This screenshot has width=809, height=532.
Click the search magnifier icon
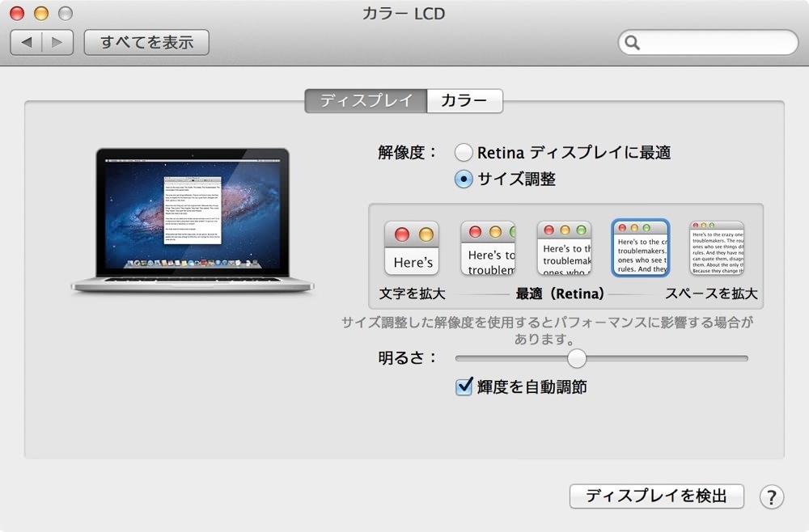(632, 42)
